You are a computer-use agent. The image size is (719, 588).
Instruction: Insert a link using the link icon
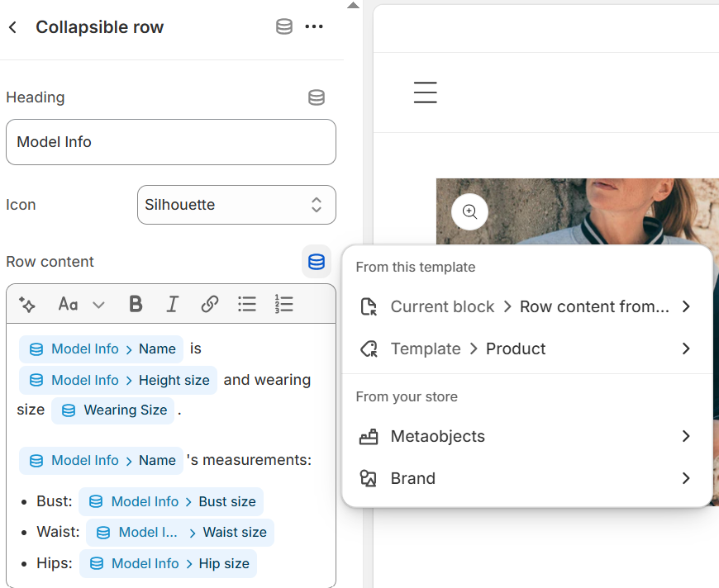click(210, 305)
